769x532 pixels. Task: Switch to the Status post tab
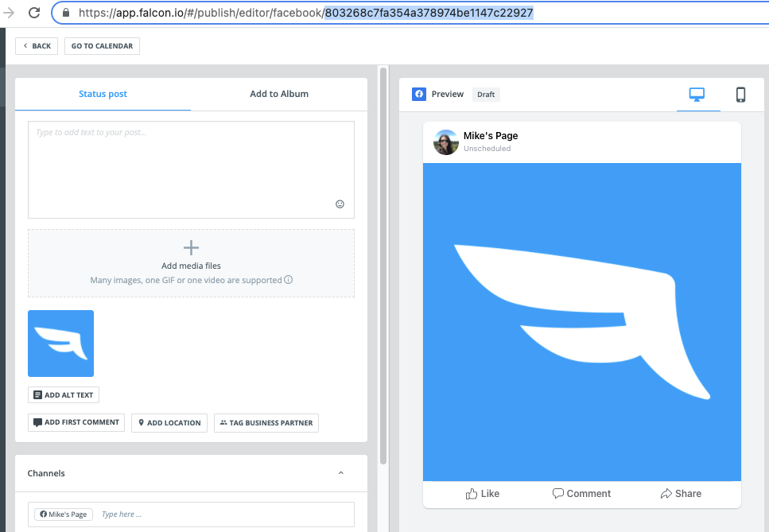point(103,94)
